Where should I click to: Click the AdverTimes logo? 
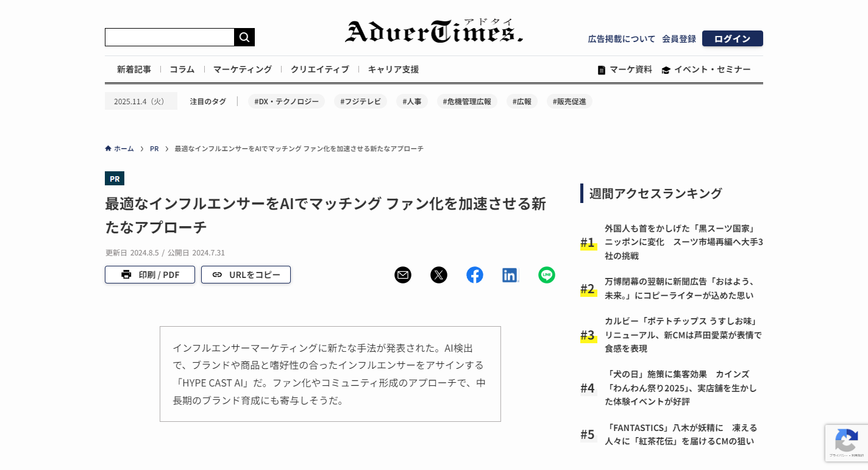point(433,32)
